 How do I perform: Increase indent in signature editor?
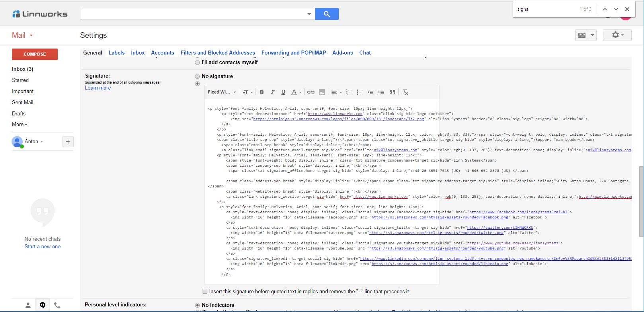point(381,92)
